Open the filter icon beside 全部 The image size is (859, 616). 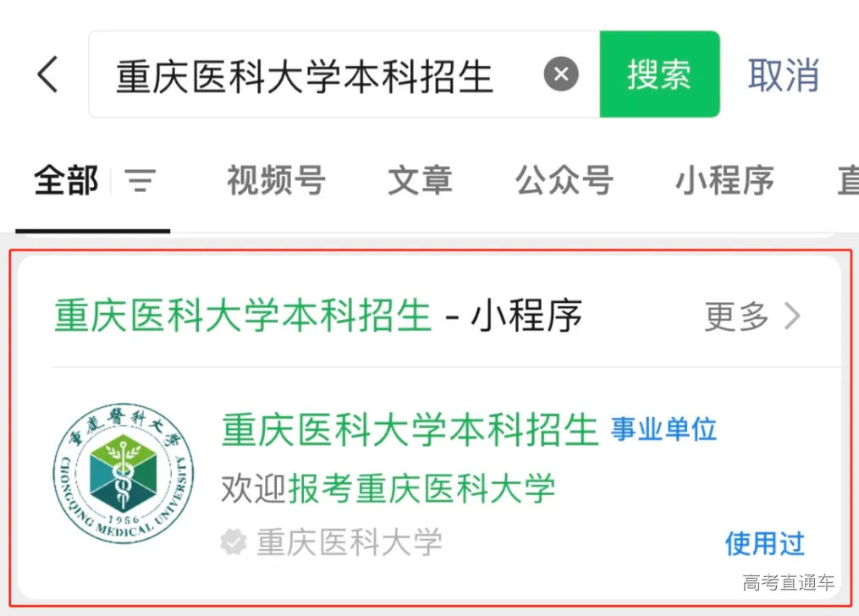[x=140, y=180]
